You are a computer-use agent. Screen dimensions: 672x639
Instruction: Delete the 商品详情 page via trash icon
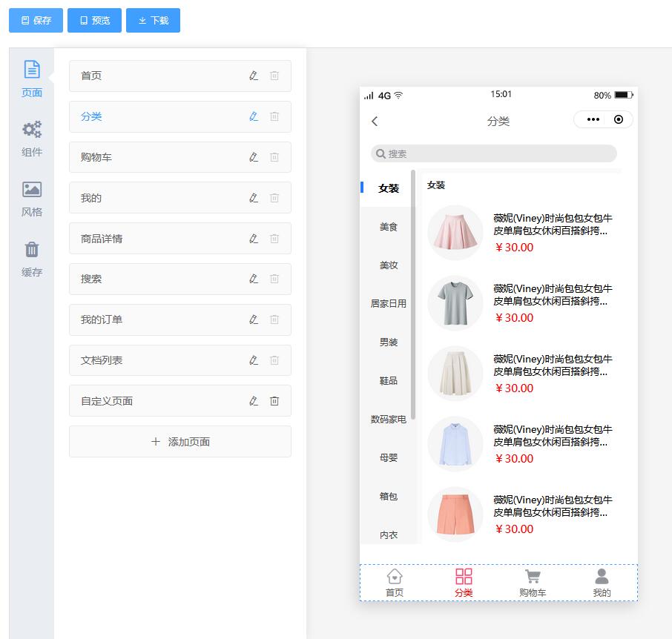point(274,239)
